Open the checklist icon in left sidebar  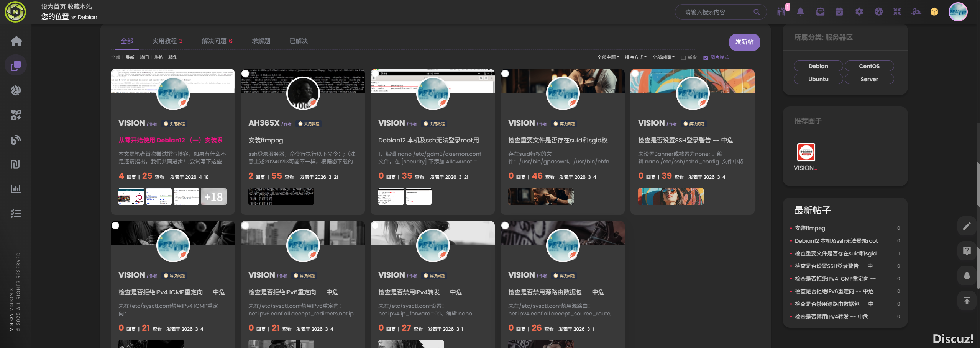click(x=16, y=214)
